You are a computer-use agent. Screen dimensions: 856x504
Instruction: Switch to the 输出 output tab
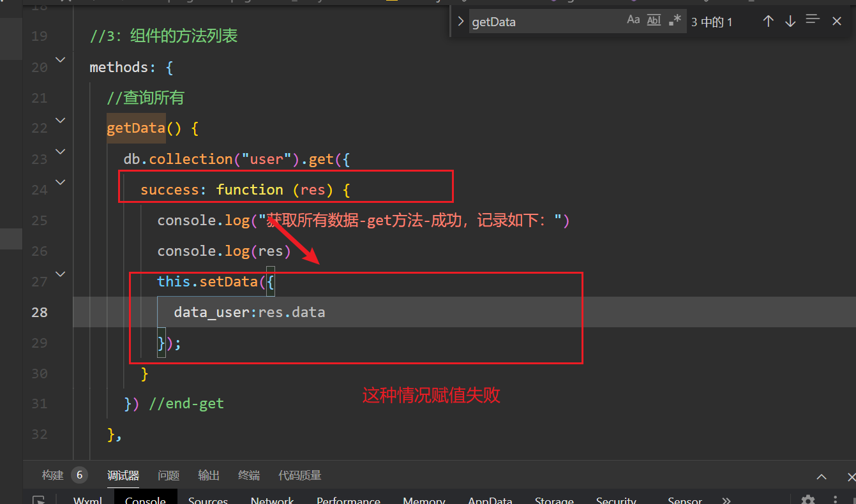[208, 475]
